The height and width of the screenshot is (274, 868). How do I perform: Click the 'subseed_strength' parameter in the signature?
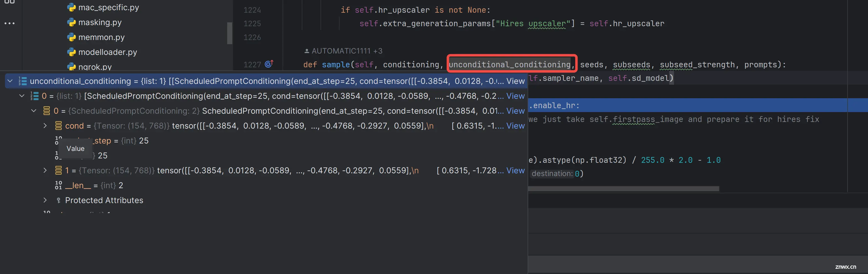pos(697,65)
